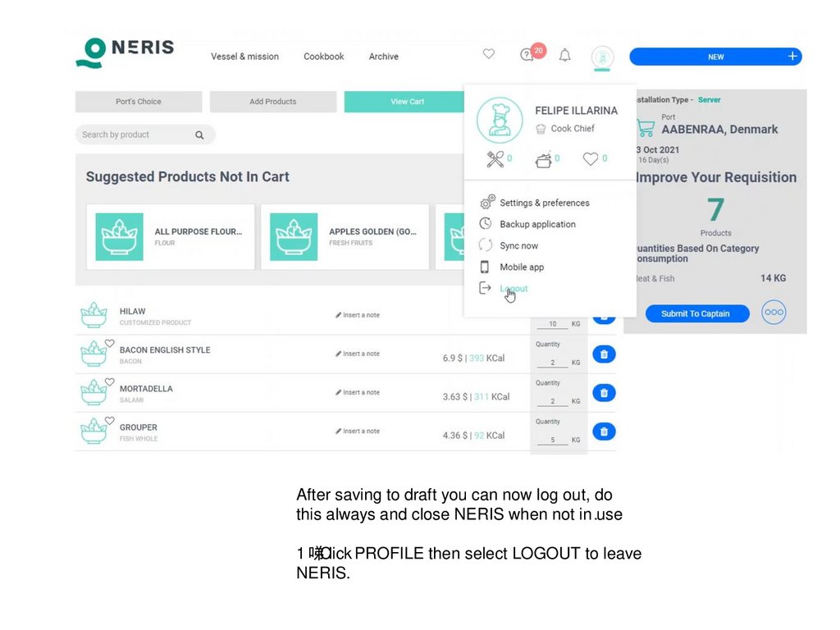Open the Archive section

pyautogui.click(x=384, y=57)
